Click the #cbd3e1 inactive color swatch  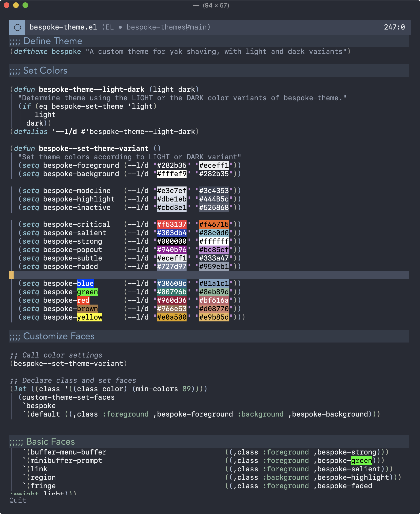tap(172, 208)
